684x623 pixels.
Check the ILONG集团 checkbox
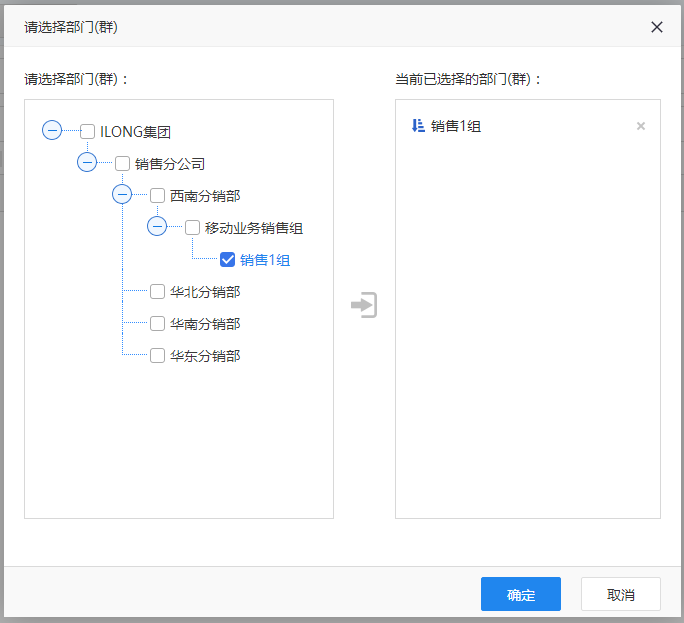[x=87, y=131]
